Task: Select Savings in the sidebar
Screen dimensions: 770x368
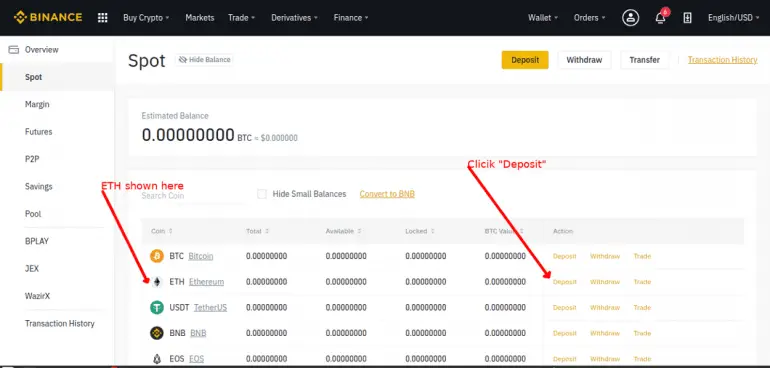Action: tap(38, 187)
